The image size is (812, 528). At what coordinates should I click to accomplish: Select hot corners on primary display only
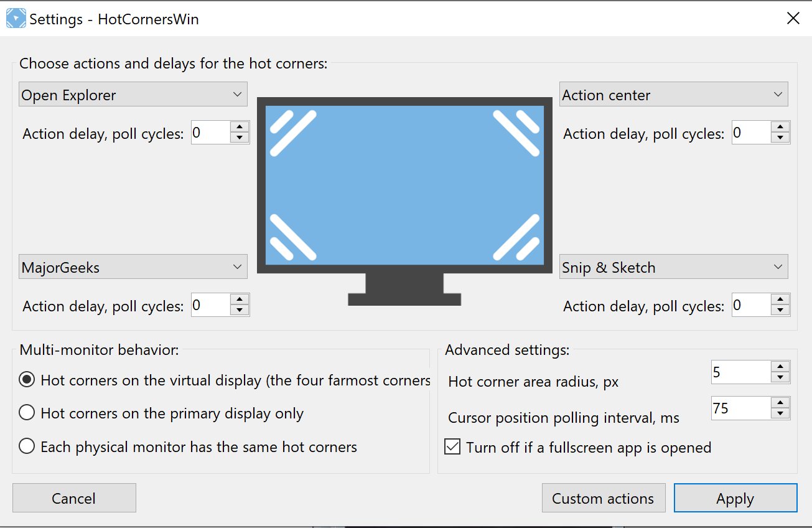(x=27, y=413)
